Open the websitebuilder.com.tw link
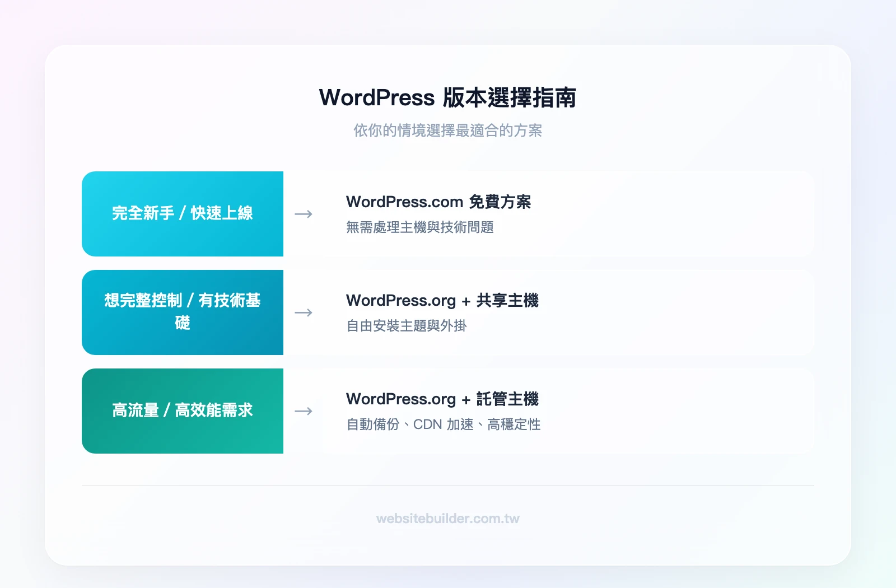Screen dimensions: 896x588 (447, 519)
